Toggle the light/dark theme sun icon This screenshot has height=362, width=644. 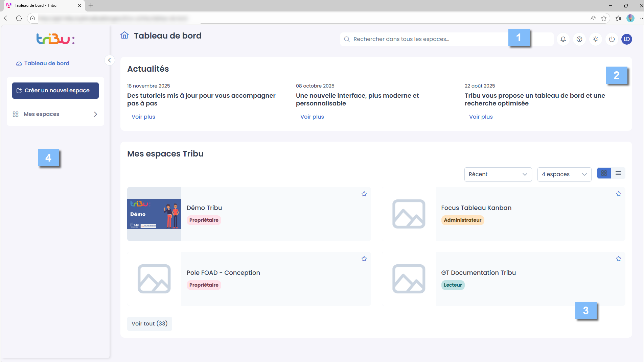click(x=596, y=39)
